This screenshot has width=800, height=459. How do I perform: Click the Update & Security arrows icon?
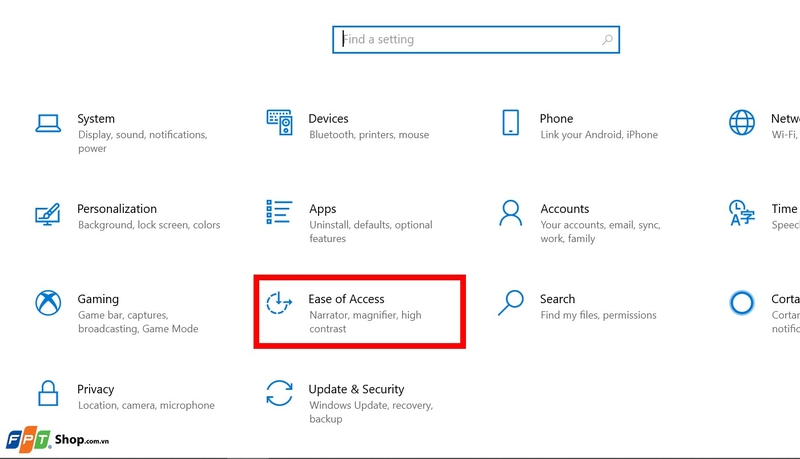pos(280,393)
